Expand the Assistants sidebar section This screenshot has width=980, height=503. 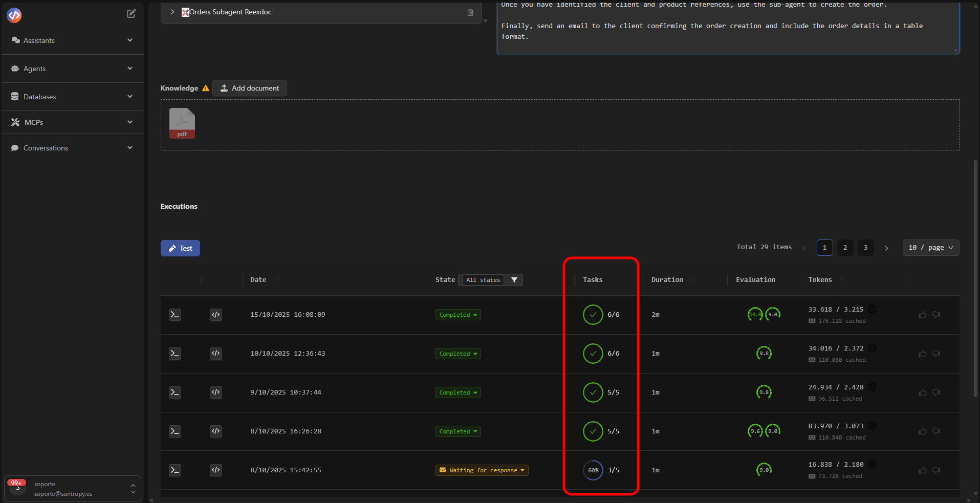point(73,40)
